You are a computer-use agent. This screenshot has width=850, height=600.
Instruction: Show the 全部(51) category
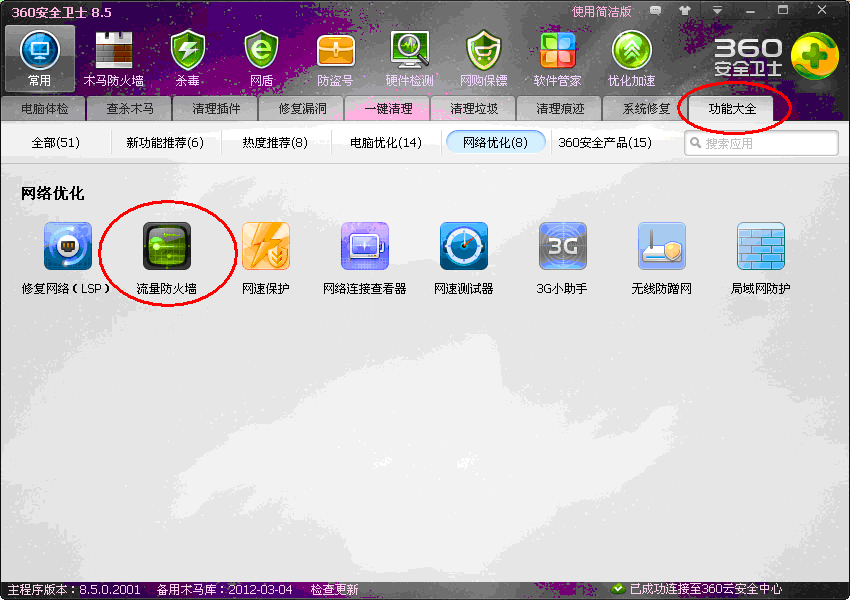(x=55, y=143)
